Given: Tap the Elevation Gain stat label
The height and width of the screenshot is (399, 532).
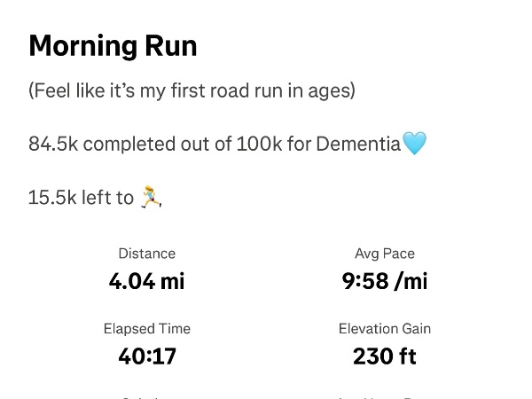Looking at the screenshot, I should click(385, 328).
